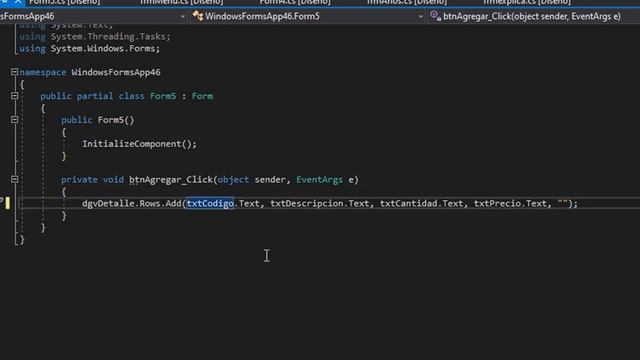Click the namespace keyword
Image resolution: width=640 pixels, height=360 pixels.
tap(43, 73)
